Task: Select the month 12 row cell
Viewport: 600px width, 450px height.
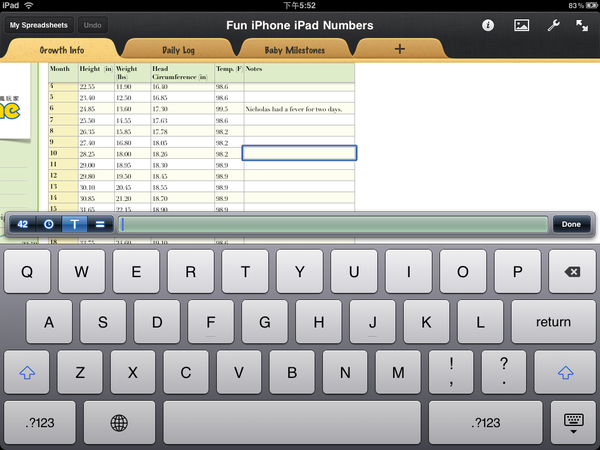Action: (63, 176)
